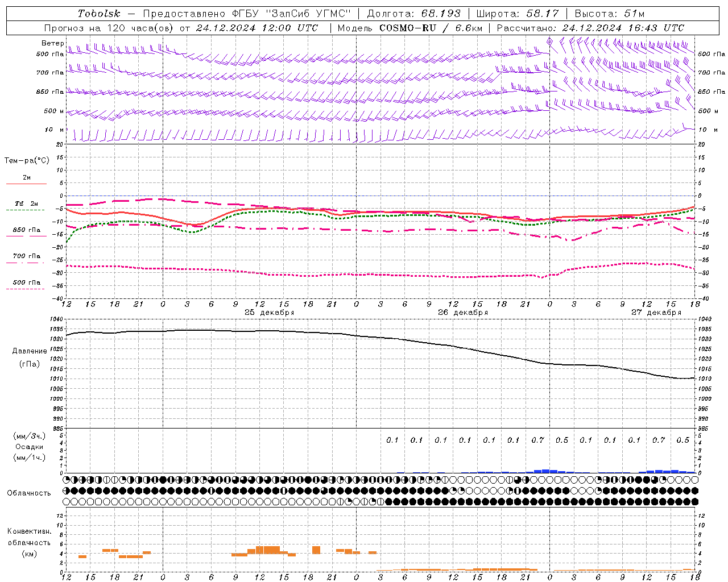728x582 pixels.
Task: Click the elevation value "Высота: 51м"
Action: pyautogui.click(x=610, y=14)
